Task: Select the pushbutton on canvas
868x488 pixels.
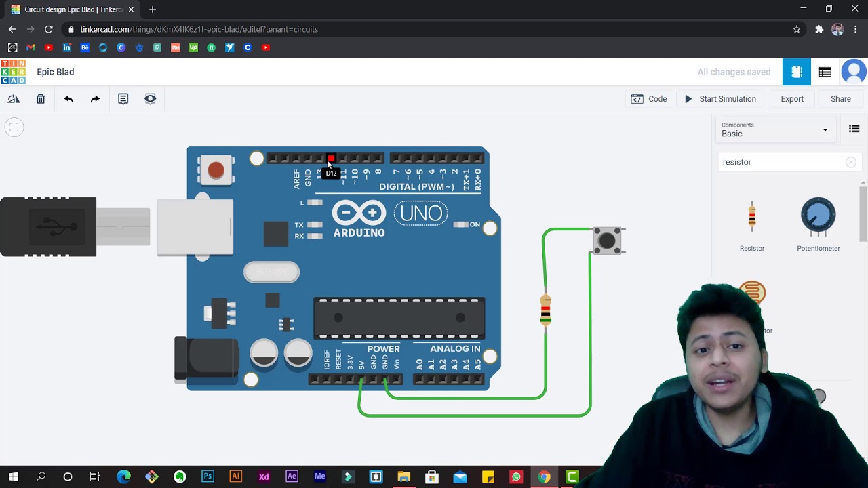Action: (608, 241)
